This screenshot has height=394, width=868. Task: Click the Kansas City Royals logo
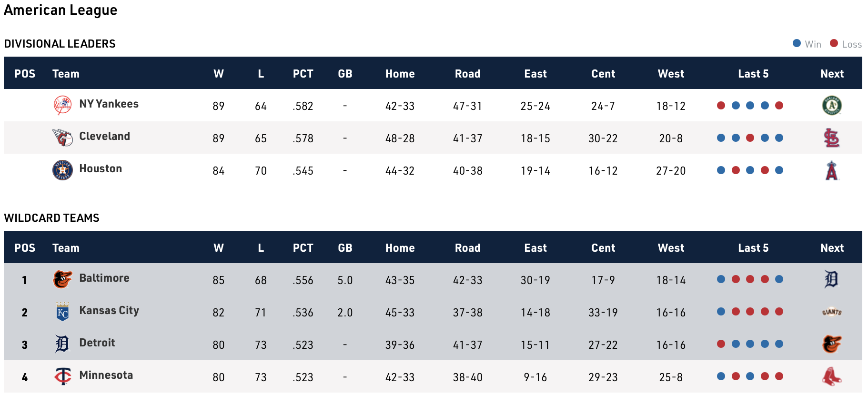[x=62, y=312]
